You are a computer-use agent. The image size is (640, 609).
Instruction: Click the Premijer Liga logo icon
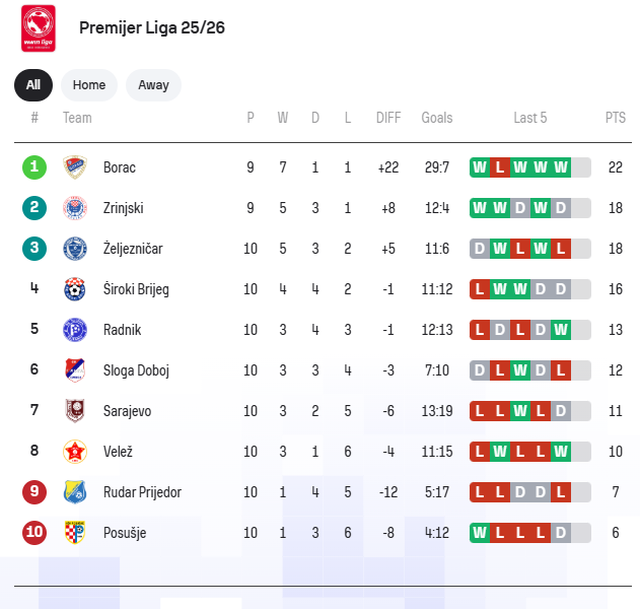click(x=38, y=28)
